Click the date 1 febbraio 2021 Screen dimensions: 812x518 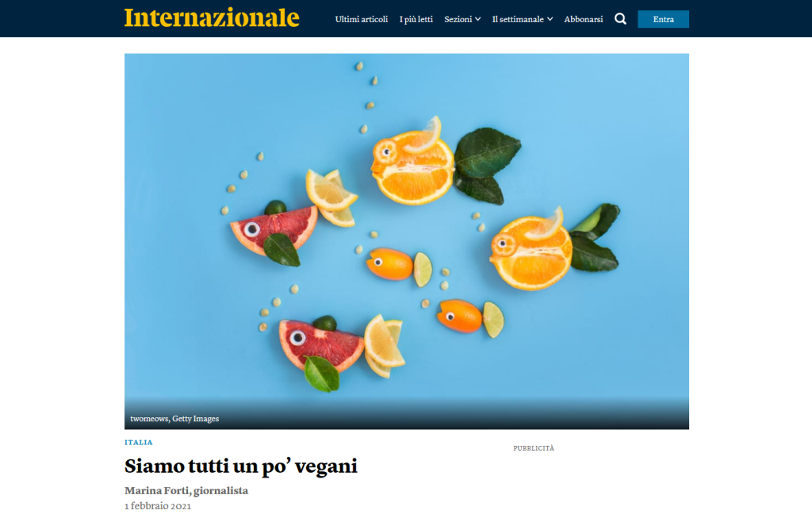pyautogui.click(x=158, y=506)
